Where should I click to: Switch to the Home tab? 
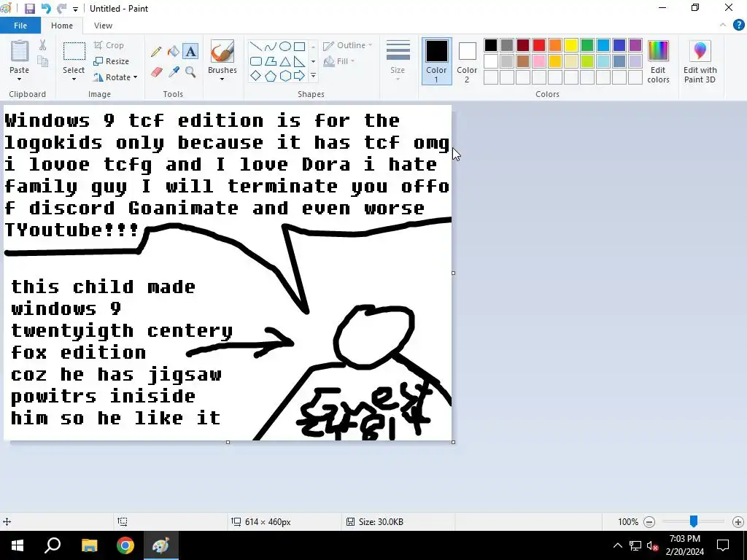tap(62, 26)
